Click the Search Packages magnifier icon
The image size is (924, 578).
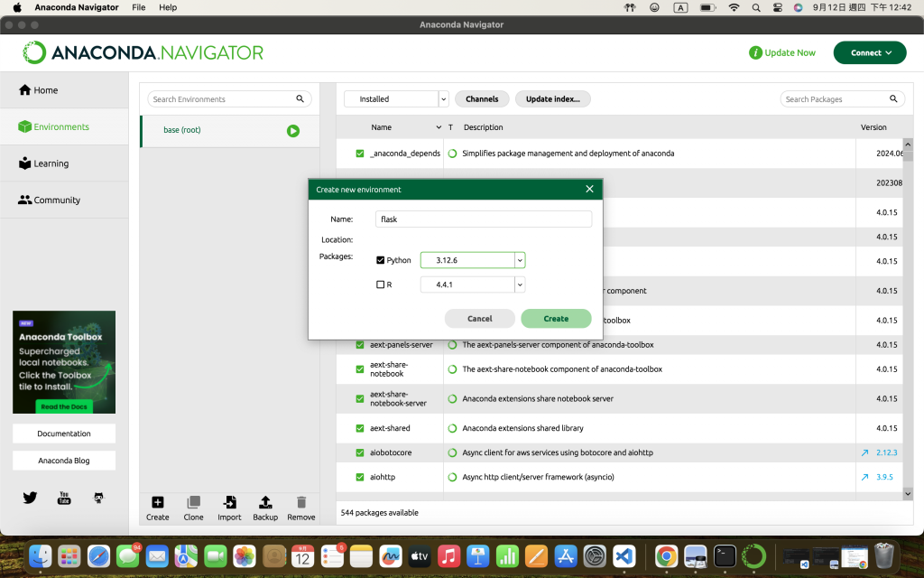coord(893,98)
